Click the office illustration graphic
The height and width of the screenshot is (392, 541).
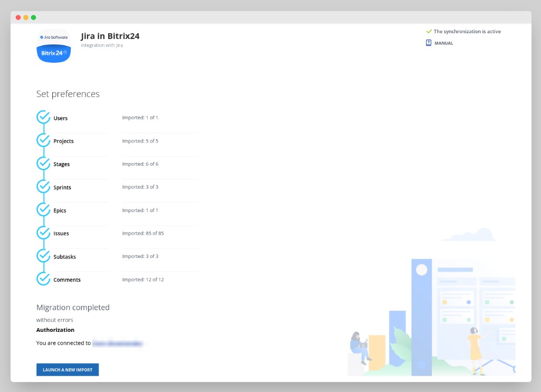[431, 311]
